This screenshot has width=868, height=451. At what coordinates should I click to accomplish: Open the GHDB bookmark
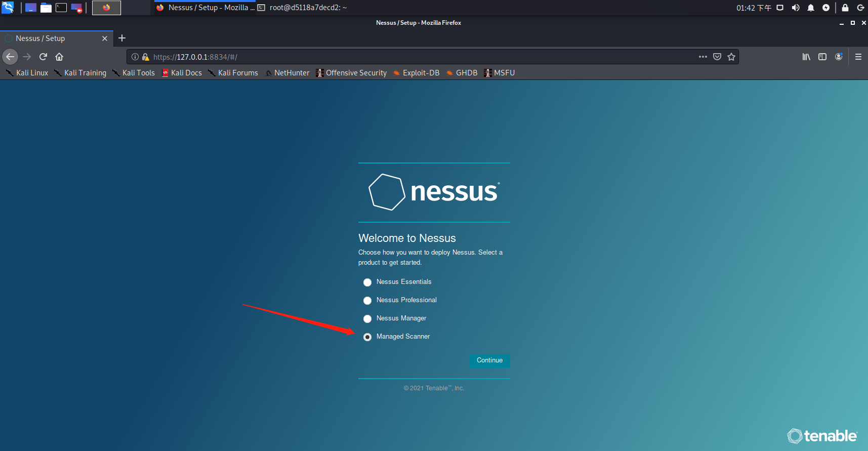click(462, 73)
